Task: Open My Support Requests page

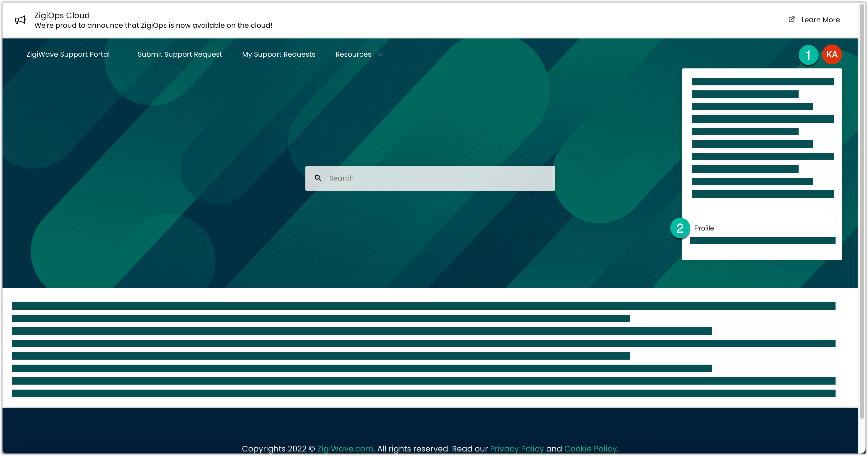Action: [x=278, y=55]
